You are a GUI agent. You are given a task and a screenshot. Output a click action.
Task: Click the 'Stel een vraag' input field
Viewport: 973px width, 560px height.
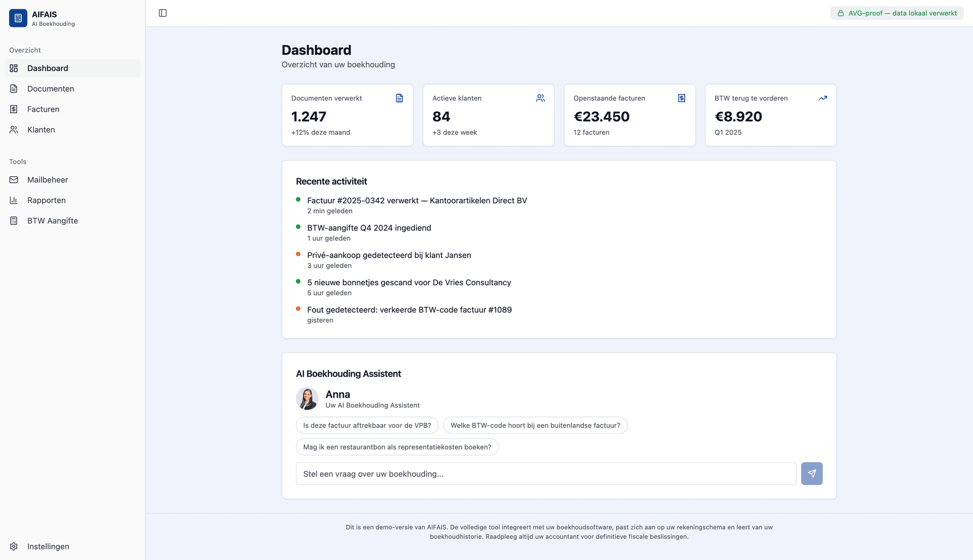pos(545,473)
